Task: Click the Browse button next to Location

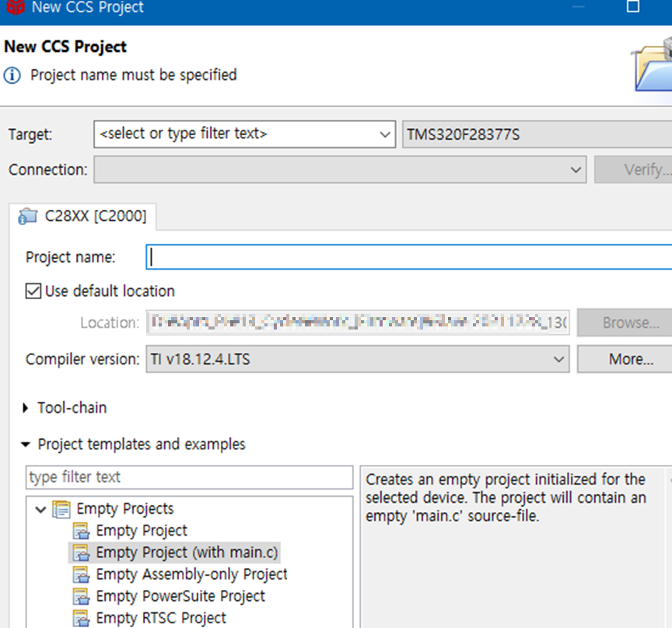Action: coord(625,323)
